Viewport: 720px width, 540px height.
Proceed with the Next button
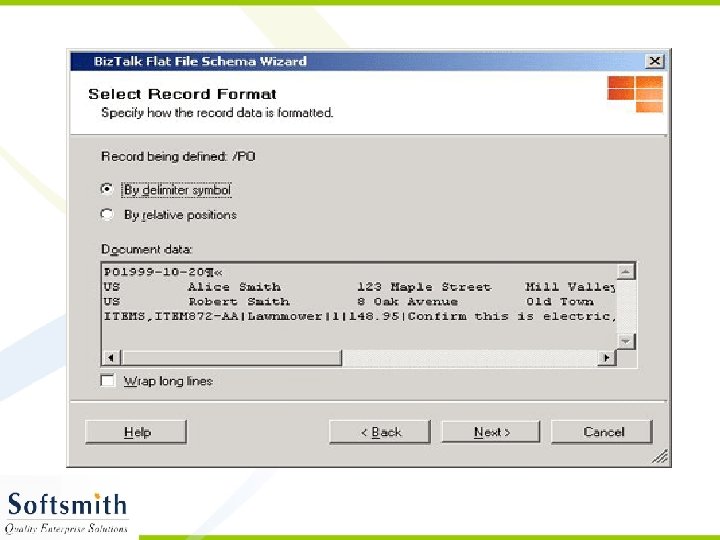coord(490,432)
